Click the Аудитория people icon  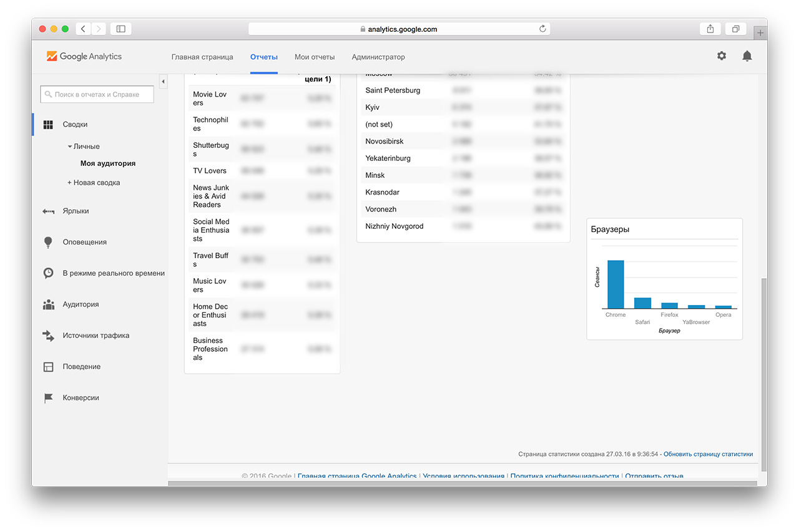pyautogui.click(x=48, y=305)
